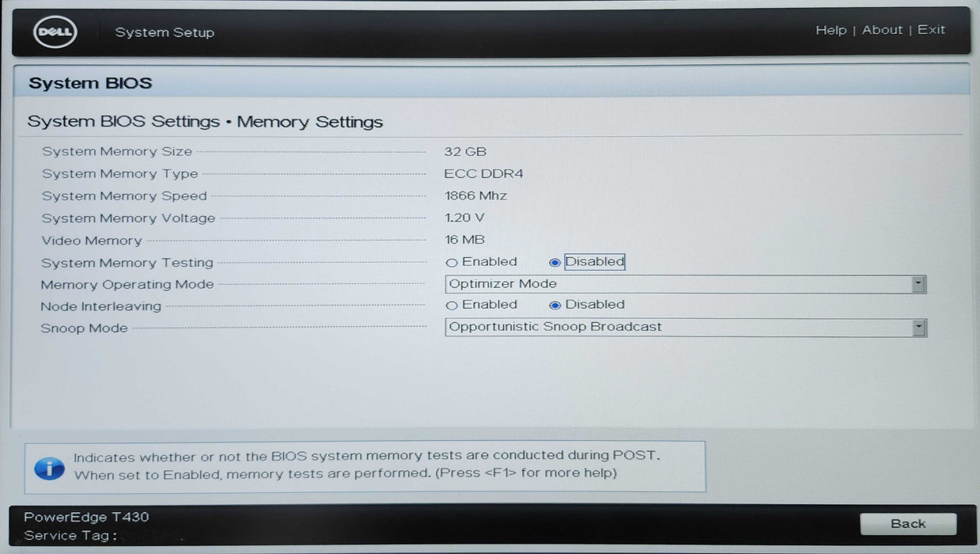The image size is (980, 554).
Task: Select the System Memory Size label
Action: (117, 151)
